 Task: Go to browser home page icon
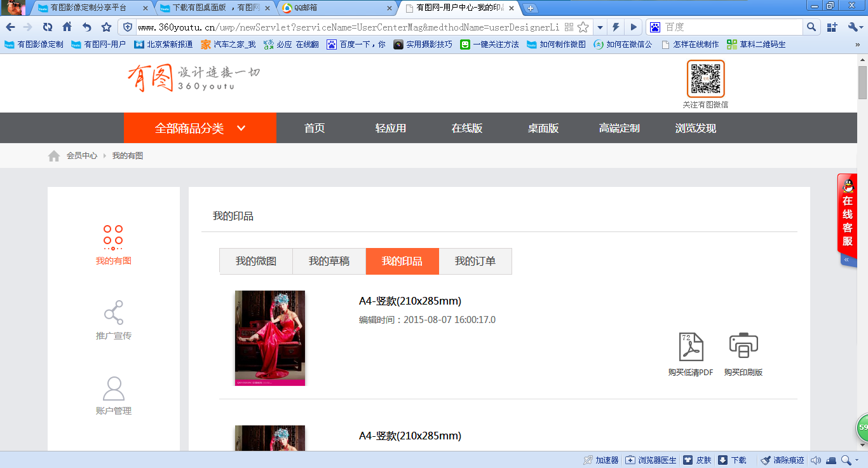point(67,27)
